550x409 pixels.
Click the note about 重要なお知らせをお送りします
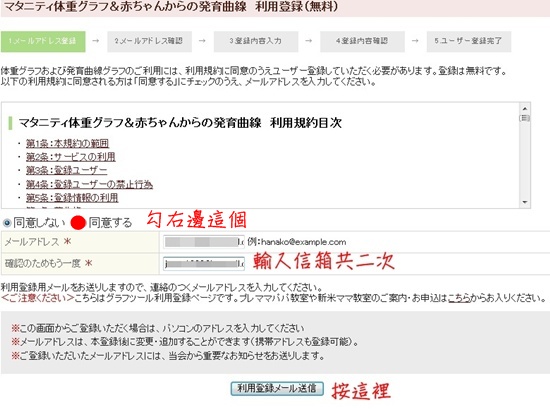[168, 356]
